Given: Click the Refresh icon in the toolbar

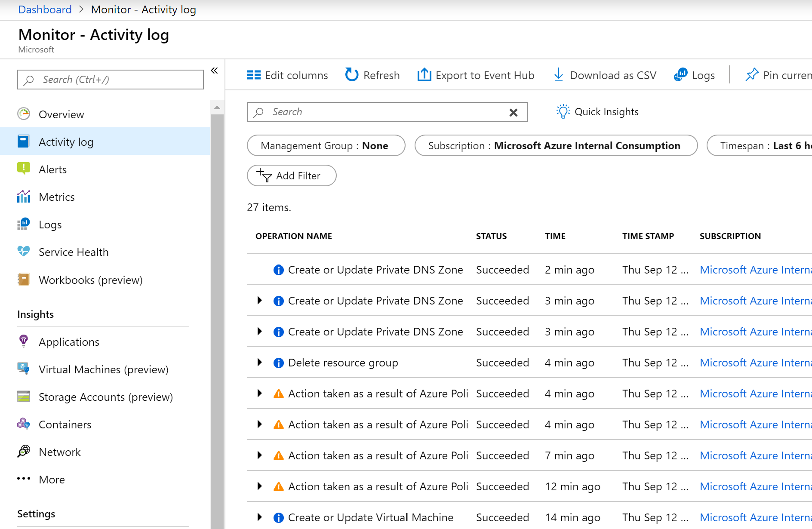Looking at the screenshot, I should coord(351,74).
